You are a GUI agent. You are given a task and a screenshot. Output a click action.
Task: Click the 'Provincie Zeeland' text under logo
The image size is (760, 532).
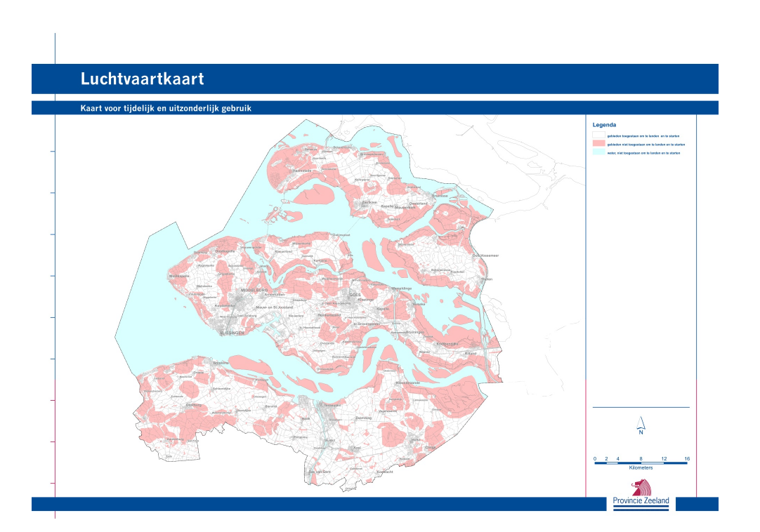point(641,501)
